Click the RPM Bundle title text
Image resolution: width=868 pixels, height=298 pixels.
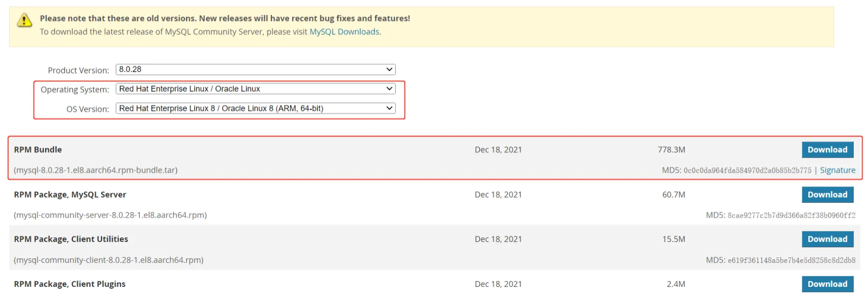click(x=38, y=150)
